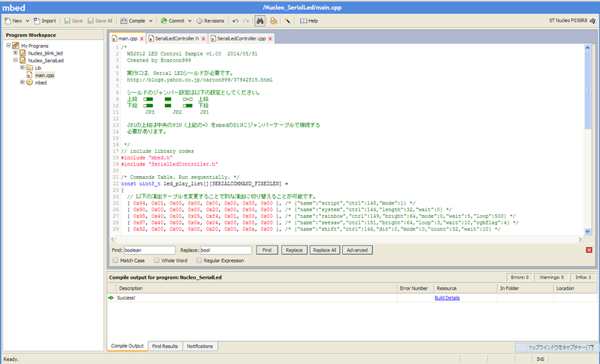Collapse My Programs tree node

click(x=8, y=46)
